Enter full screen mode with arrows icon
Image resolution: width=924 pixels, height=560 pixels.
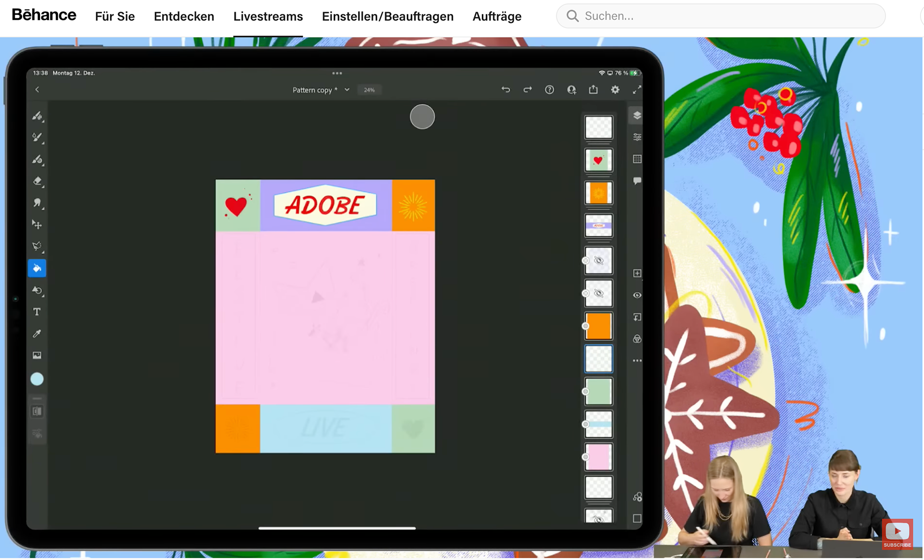click(637, 89)
